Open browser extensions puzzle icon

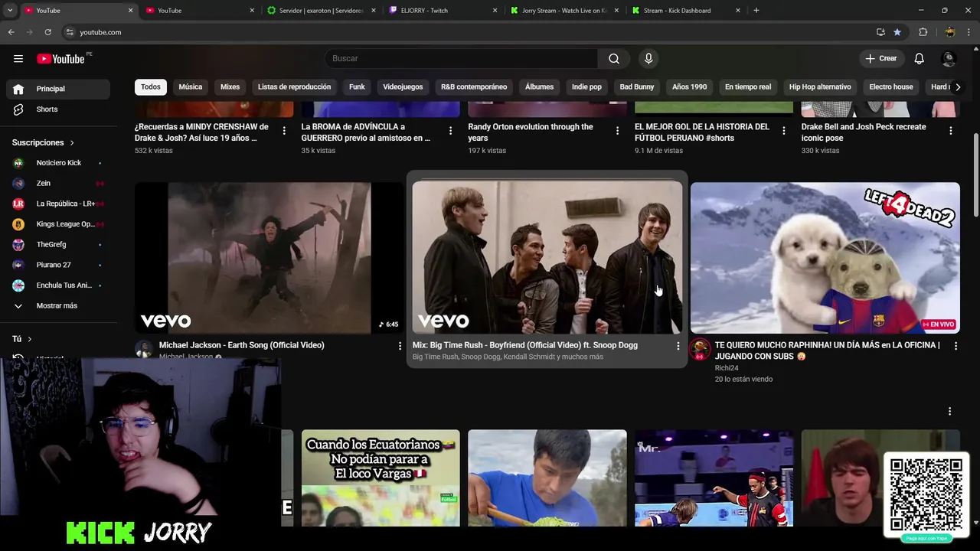(x=923, y=32)
